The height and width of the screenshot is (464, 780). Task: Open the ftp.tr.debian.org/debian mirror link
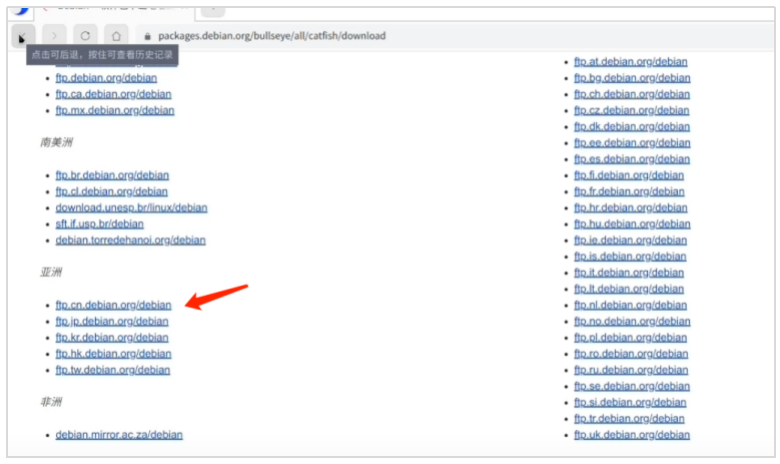pyautogui.click(x=629, y=419)
